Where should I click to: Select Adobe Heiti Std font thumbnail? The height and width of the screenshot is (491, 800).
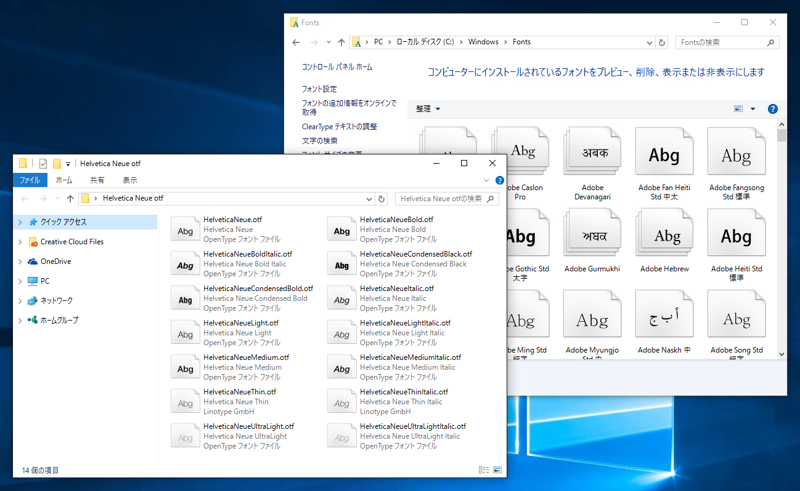pyautogui.click(x=736, y=234)
